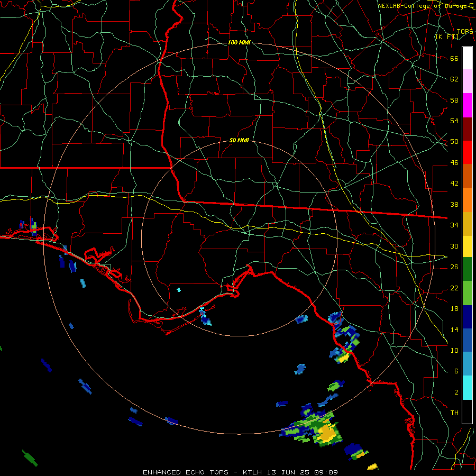This screenshot has width=476, height=476.
Task: Click the NEXLAB-College of DuPage credit
Action: pos(426,6)
